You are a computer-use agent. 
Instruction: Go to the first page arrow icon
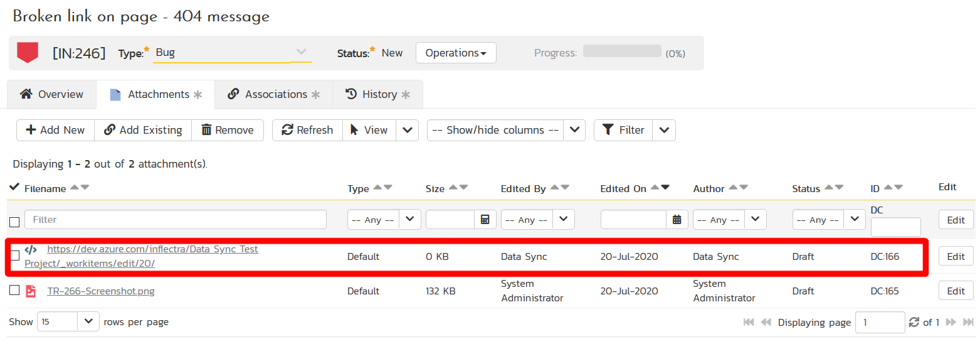[x=749, y=322]
